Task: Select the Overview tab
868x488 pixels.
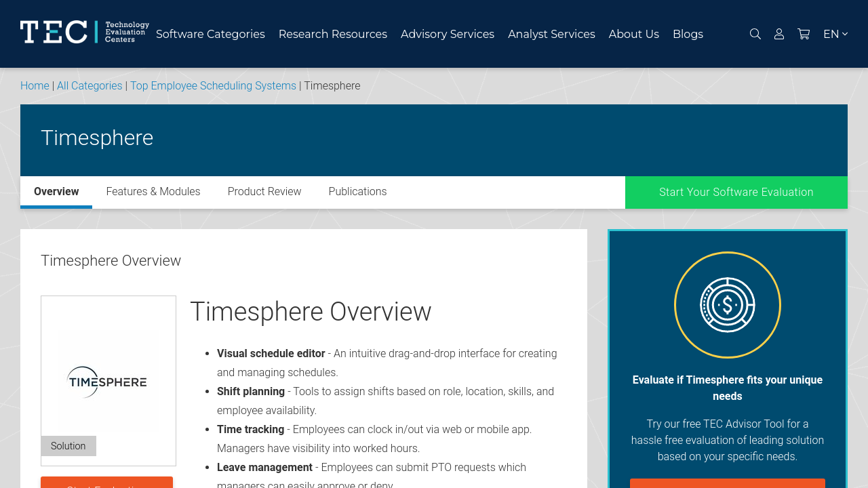Action: (x=56, y=192)
